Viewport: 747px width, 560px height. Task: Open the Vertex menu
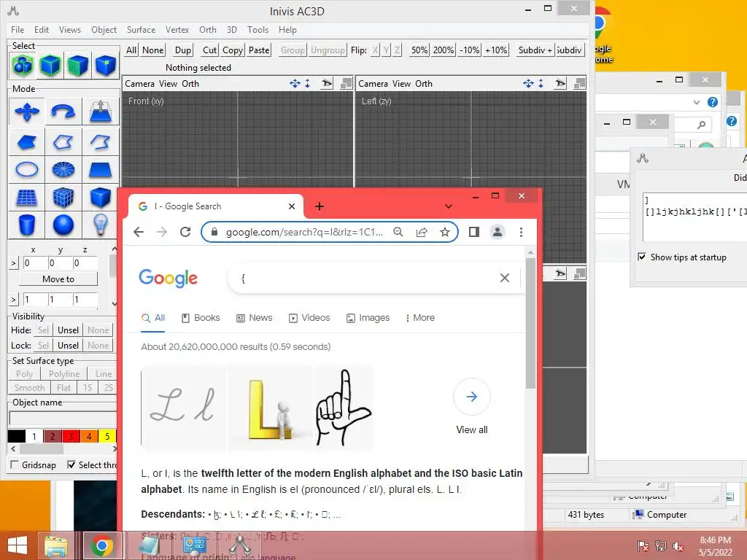coord(177,29)
